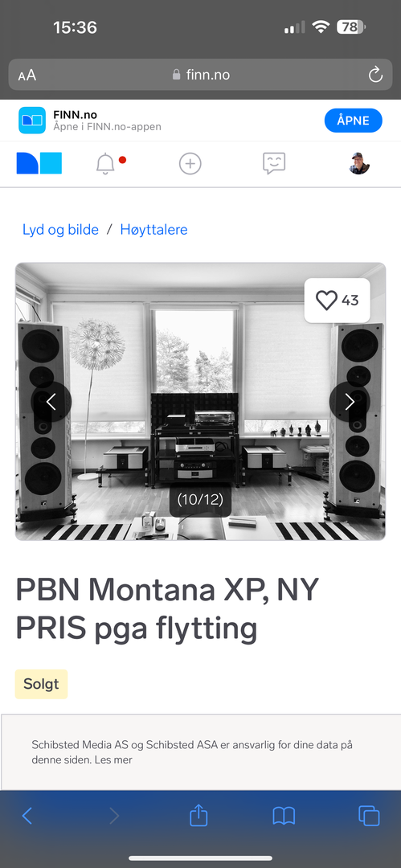
Task: Tap the Safari reload page icon
Action: coord(375,75)
